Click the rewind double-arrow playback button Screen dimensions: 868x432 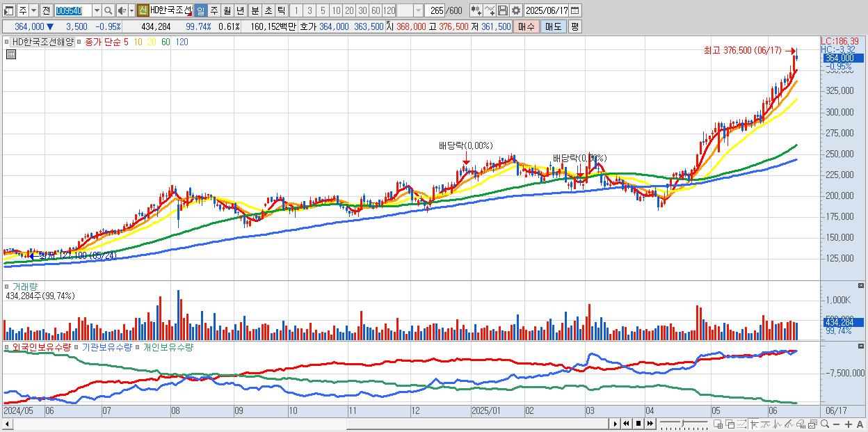pyautogui.click(x=626, y=424)
